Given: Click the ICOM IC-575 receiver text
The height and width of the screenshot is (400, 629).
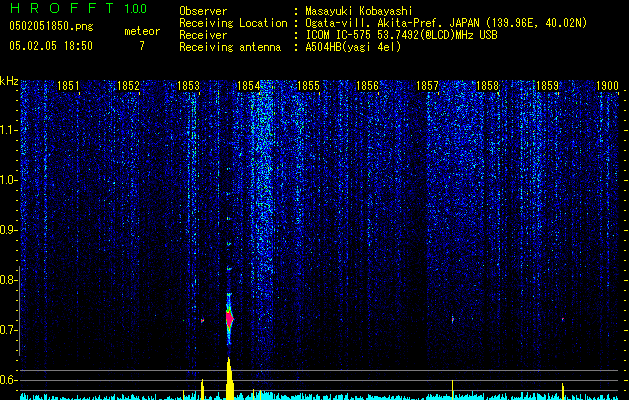Looking at the screenshot, I should (x=401, y=35).
